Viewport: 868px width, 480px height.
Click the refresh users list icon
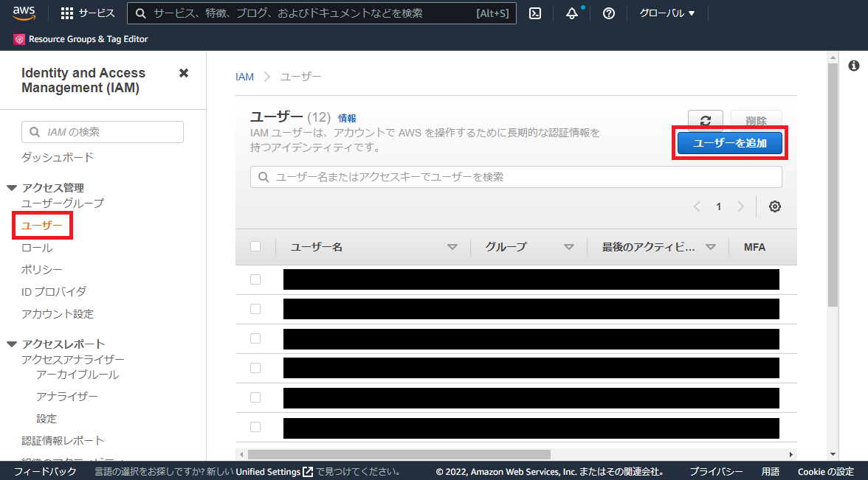pos(705,121)
